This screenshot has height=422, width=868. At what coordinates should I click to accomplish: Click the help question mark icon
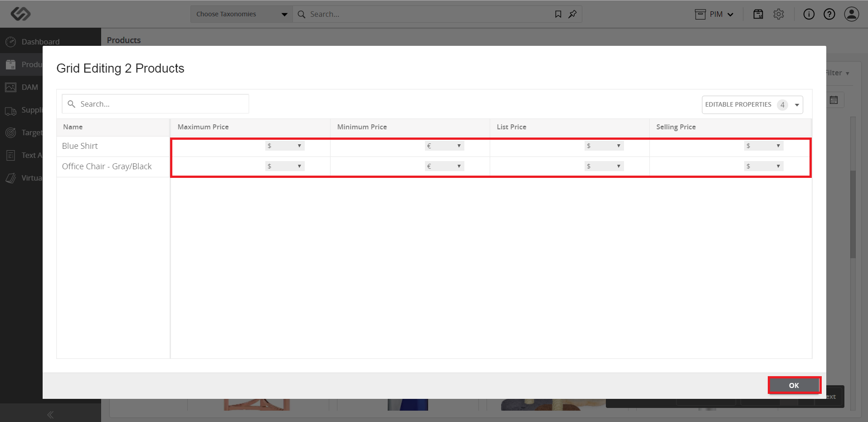(x=829, y=14)
